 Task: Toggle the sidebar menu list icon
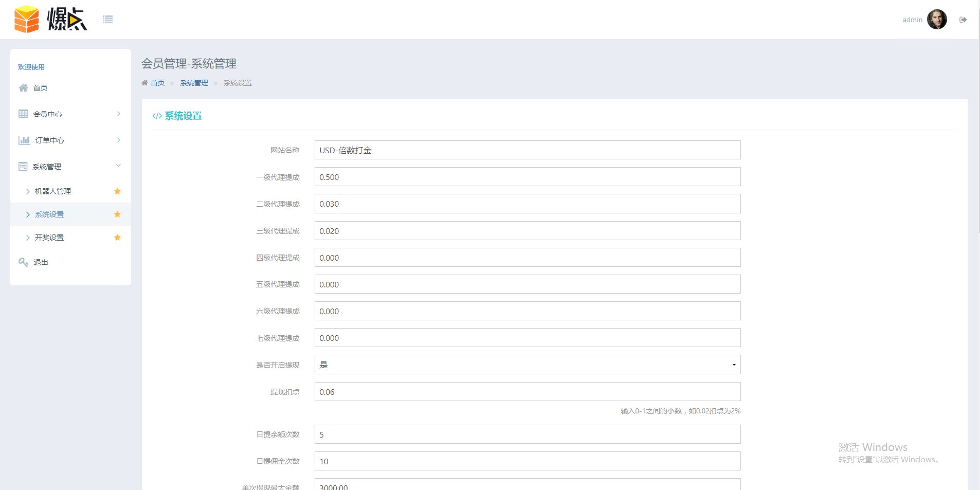click(x=107, y=20)
